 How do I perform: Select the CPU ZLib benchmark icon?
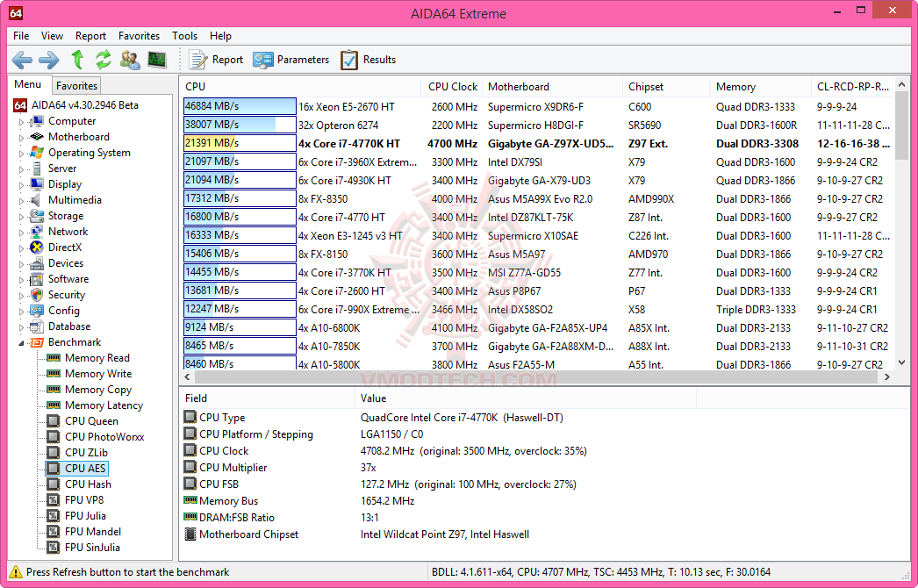point(54,453)
